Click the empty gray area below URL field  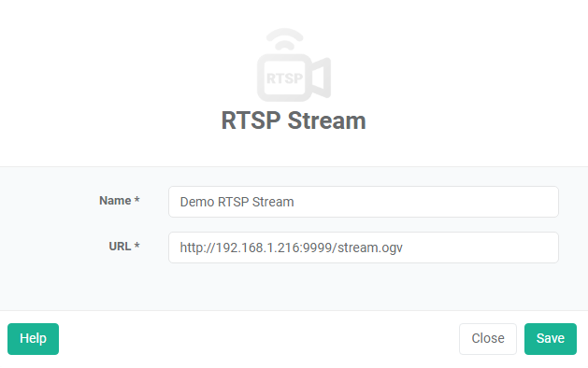point(294,287)
